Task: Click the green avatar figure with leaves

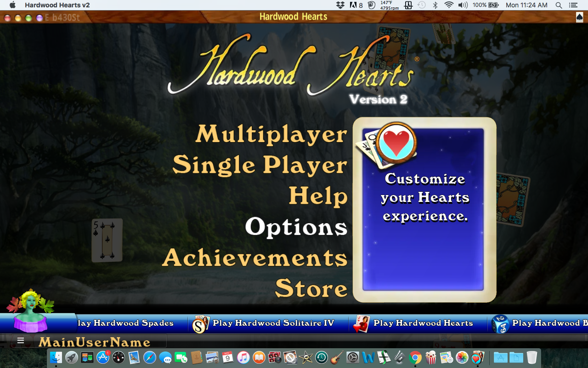Action: (x=31, y=310)
